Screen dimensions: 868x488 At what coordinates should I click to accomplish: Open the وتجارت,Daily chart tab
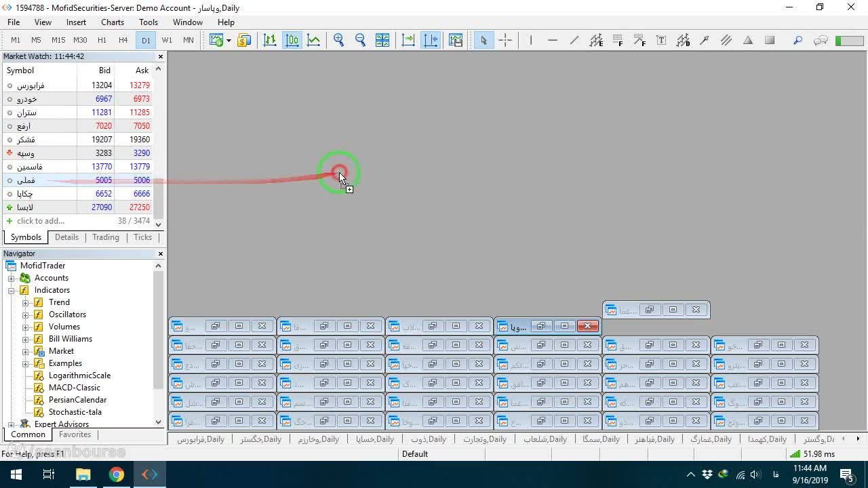point(485,439)
